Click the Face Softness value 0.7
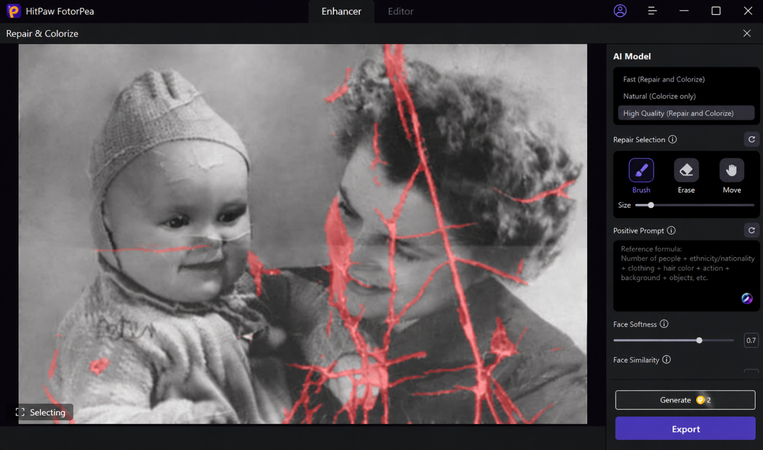This screenshot has width=763, height=450. (751, 341)
